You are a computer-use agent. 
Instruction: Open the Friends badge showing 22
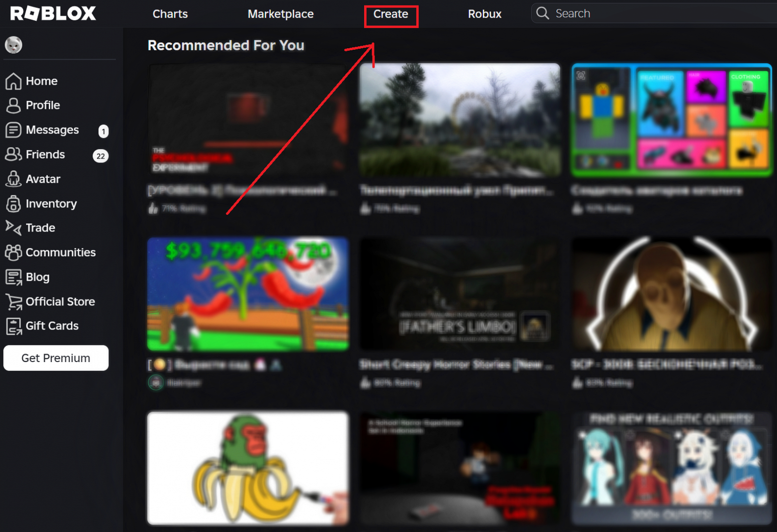101,156
